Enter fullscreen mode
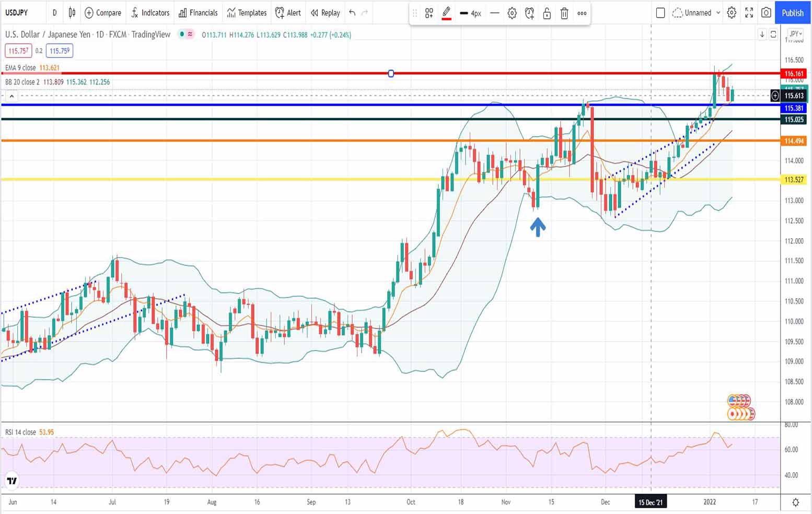 pyautogui.click(x=749, y=13)
